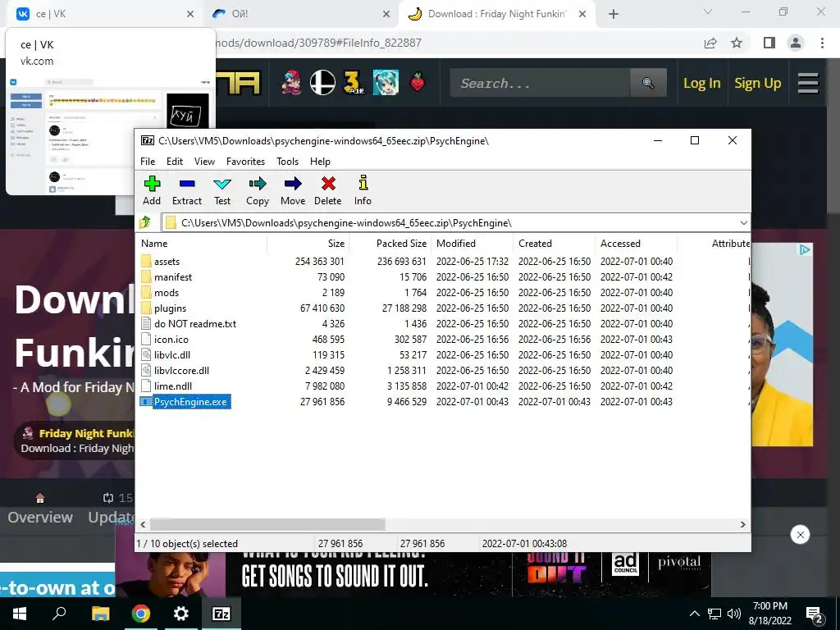Open the Tools menu in 7-Zip
Viewport: 840px width, 630px height.
[287, 162]
